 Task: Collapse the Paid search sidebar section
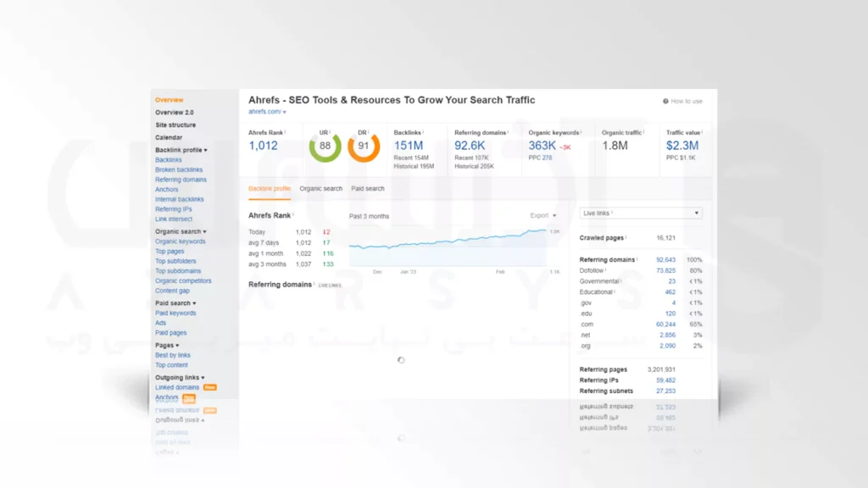pyautogui.click(x=175, y=303)
